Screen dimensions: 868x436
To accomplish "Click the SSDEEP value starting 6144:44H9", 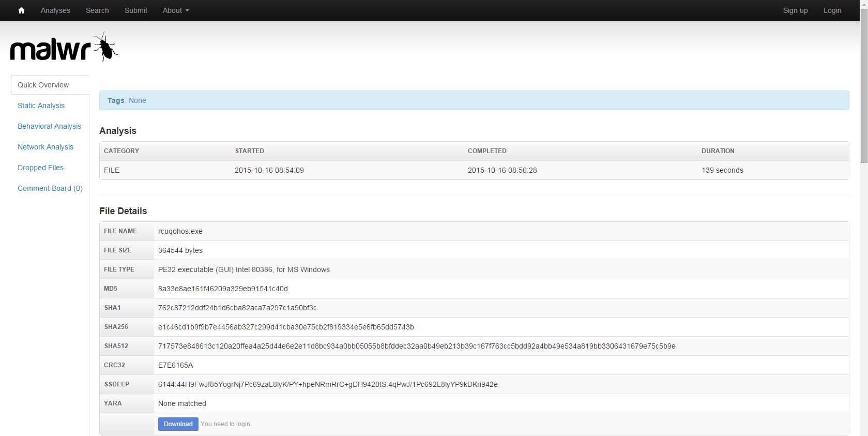I will pyautogui.click(x=328, y=384).
